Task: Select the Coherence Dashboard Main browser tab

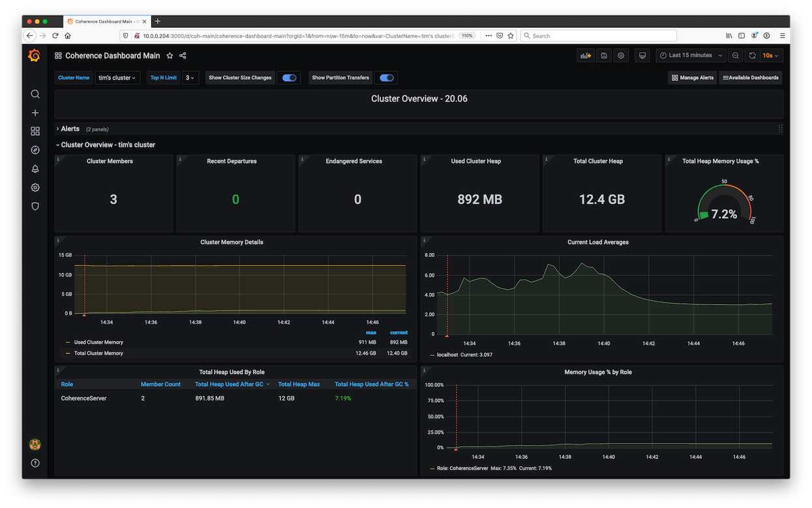Action: pos(106,22)
